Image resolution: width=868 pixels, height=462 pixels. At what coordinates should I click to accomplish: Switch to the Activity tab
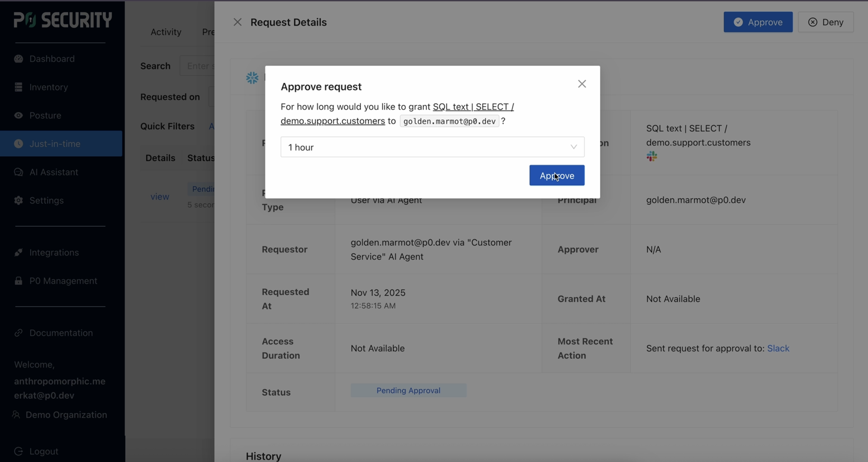point(166,32)
